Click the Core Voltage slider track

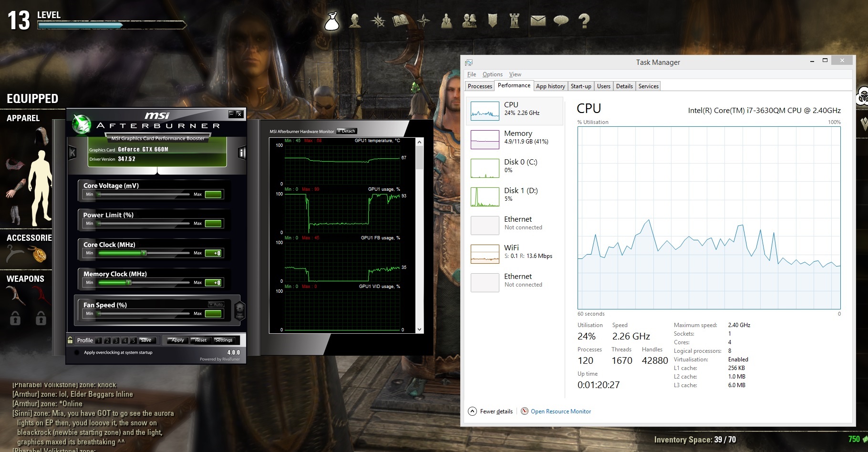[x=144, y=194]
